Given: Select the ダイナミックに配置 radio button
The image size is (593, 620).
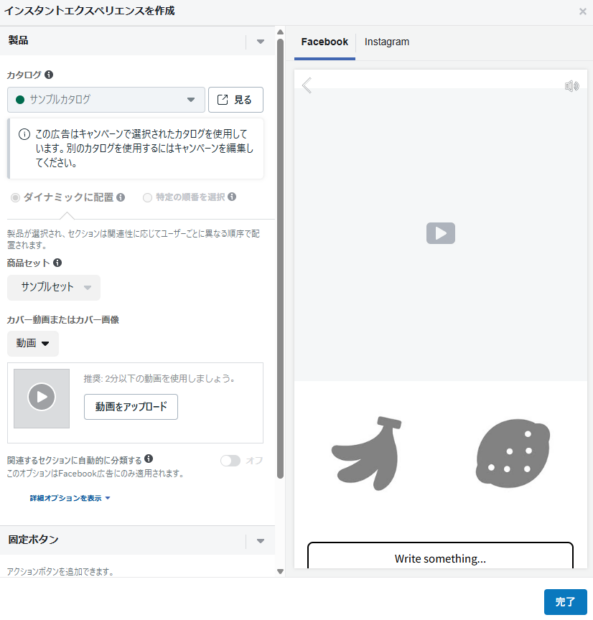Looking at the screenshot, I should [15, 197].
